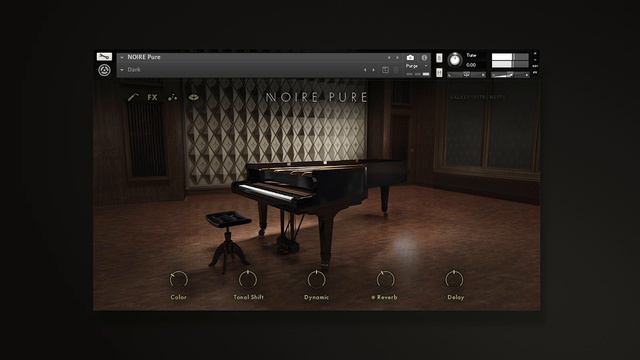The width and height of the screenshot is (640, 360).
Task: Click the Reverb knob
Action: tap(385, 280)
